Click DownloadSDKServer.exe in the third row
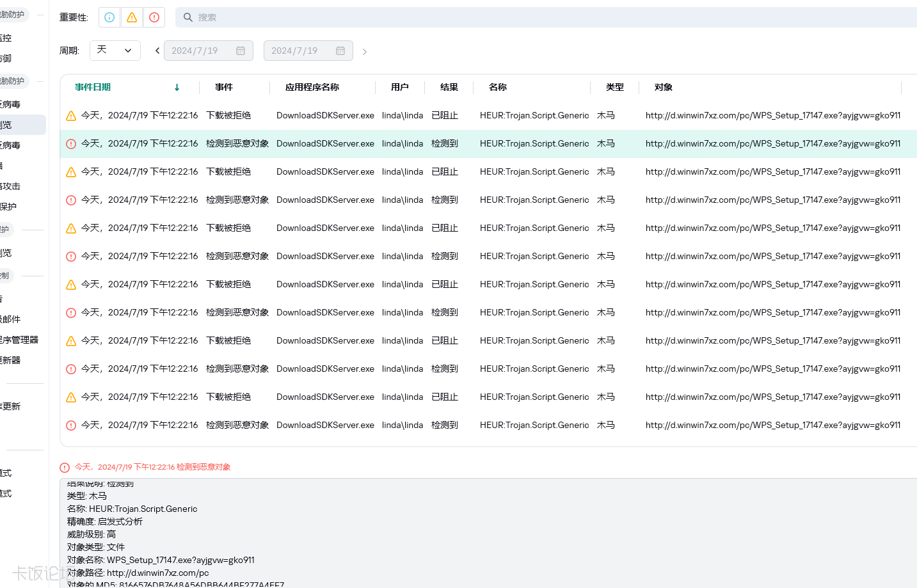Image resolution: width=917 pixels, height=588 pixels. click(x=325, y=171)
